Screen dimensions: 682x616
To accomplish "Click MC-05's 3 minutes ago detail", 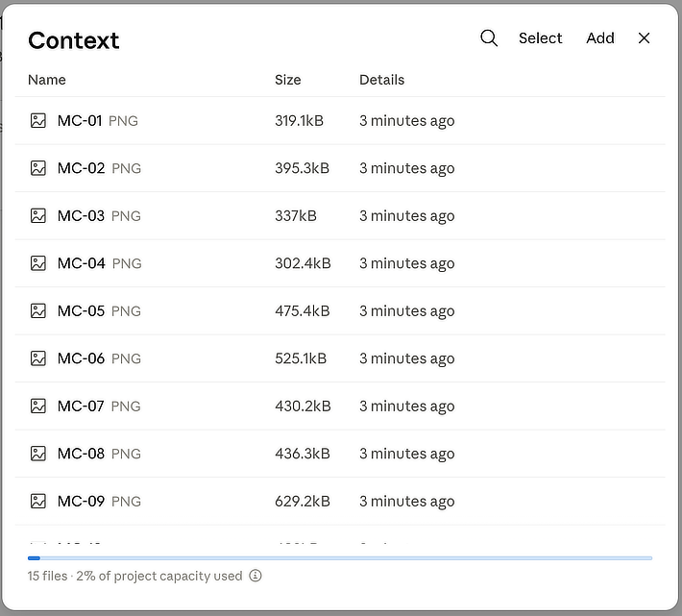I will click(x=406, y=310).
